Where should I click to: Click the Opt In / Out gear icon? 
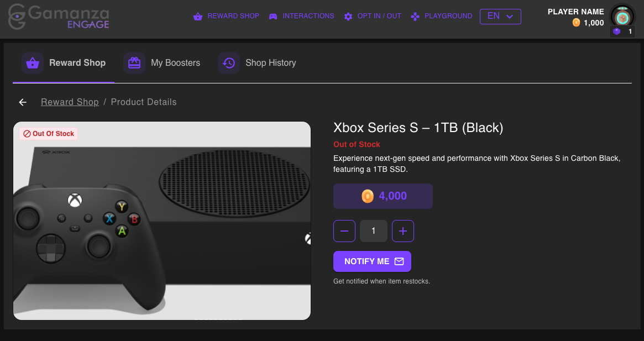tap(348, 17)
